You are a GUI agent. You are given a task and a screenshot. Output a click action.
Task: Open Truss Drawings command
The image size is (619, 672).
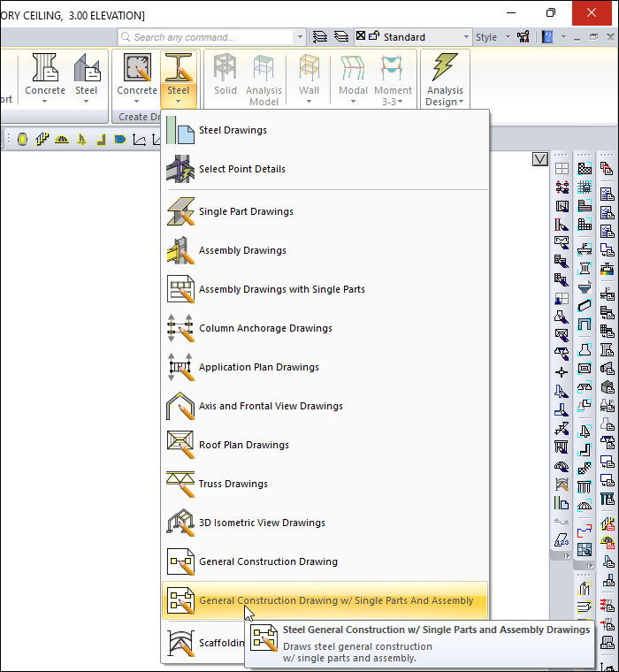(233, 484)
